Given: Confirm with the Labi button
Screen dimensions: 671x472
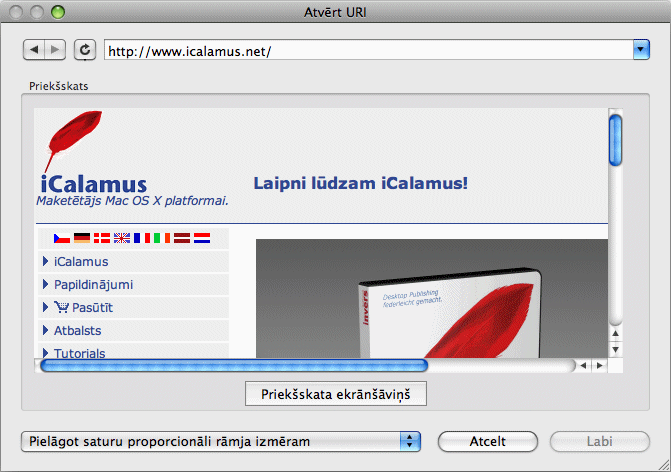Looking at the screenshot, I should pos(600,441).
